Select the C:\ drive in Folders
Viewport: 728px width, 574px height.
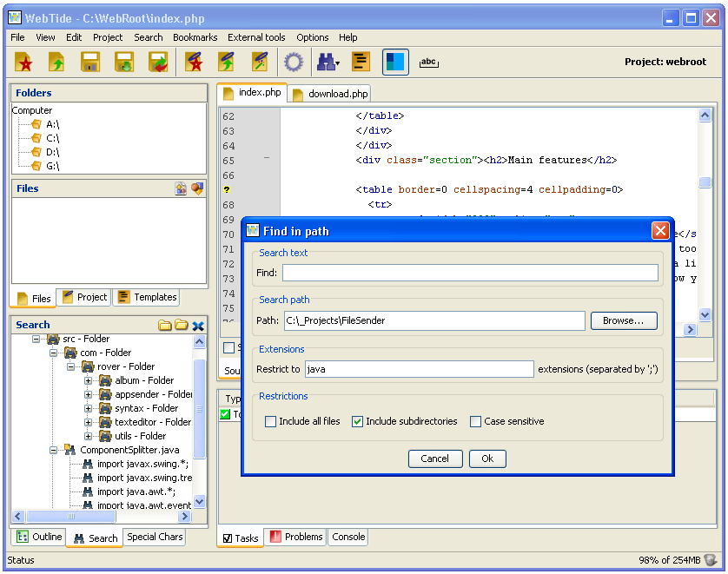tap(45, 138)
